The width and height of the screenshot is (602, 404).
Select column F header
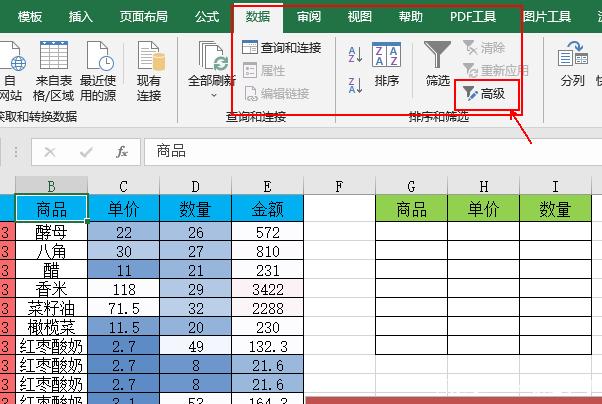coord(339,186)
